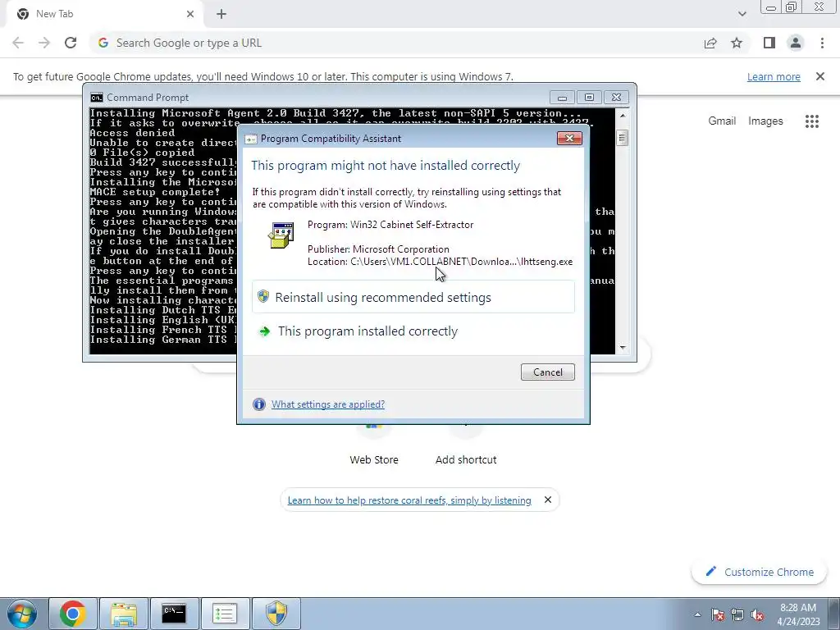840x630 pixels.
Task: Open What settings are applied link
Action: [x=328, y=404]
